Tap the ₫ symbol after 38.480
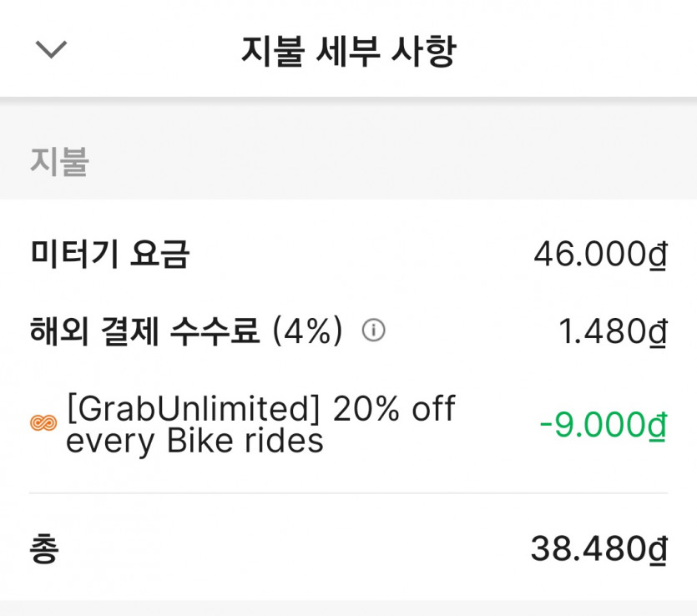This screenshot has width=697, height=616. (x=658, y=549)
